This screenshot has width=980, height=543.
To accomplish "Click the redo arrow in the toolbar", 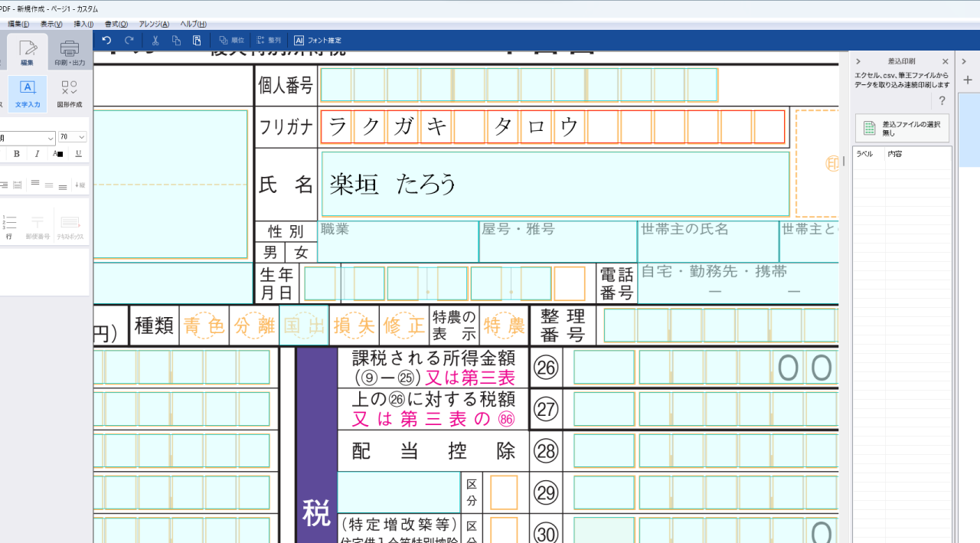I will tap(129, 41).
